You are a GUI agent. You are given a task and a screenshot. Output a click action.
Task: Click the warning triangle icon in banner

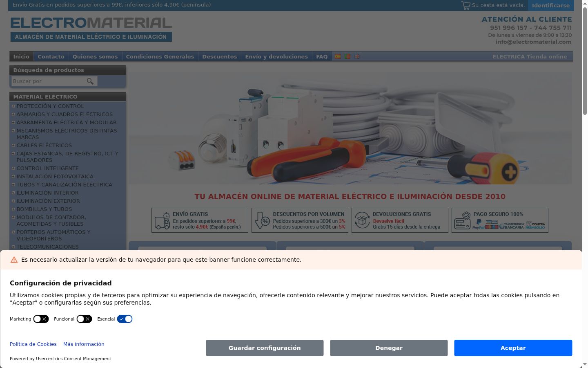click(x=14, y=260)
